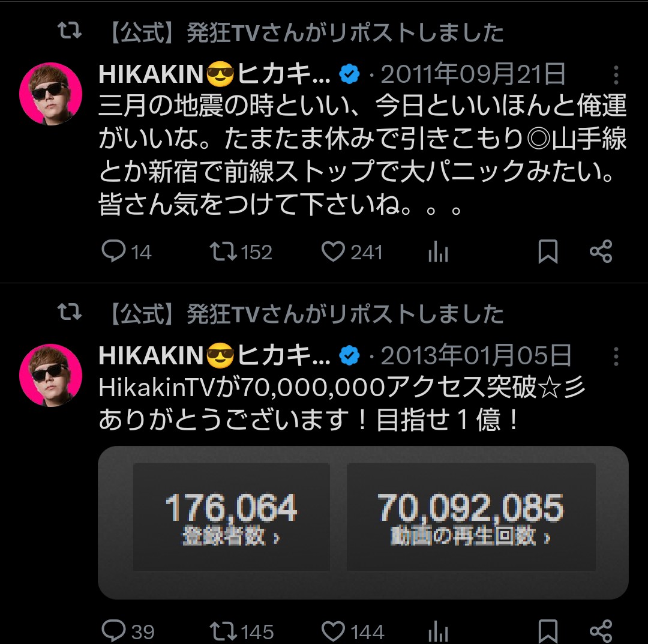Like the tweet with 241 likes
648x644 pixels.
pyautogui.click(x=333, y=251)
